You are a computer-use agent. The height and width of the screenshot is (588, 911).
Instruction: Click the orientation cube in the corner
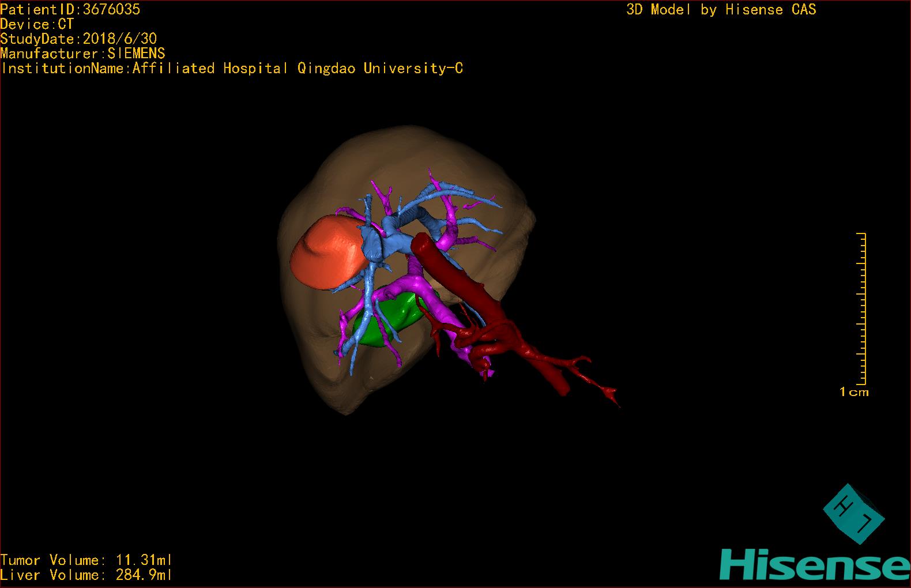852,513
